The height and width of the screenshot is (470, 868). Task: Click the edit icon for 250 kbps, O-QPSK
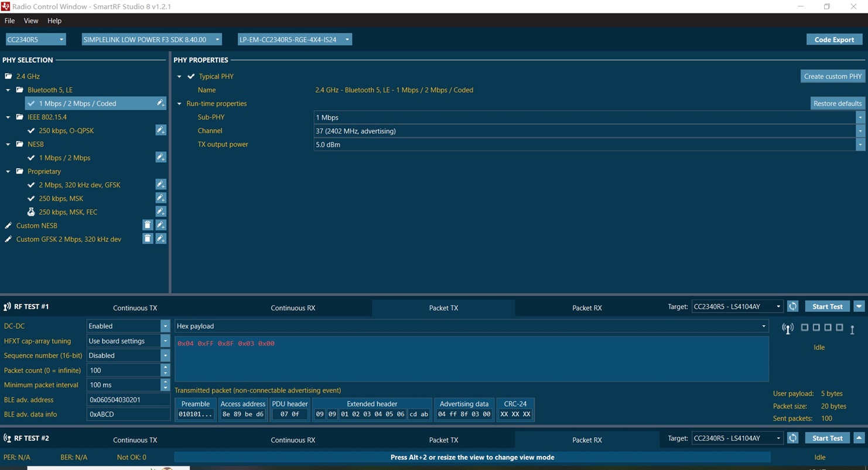160,130
